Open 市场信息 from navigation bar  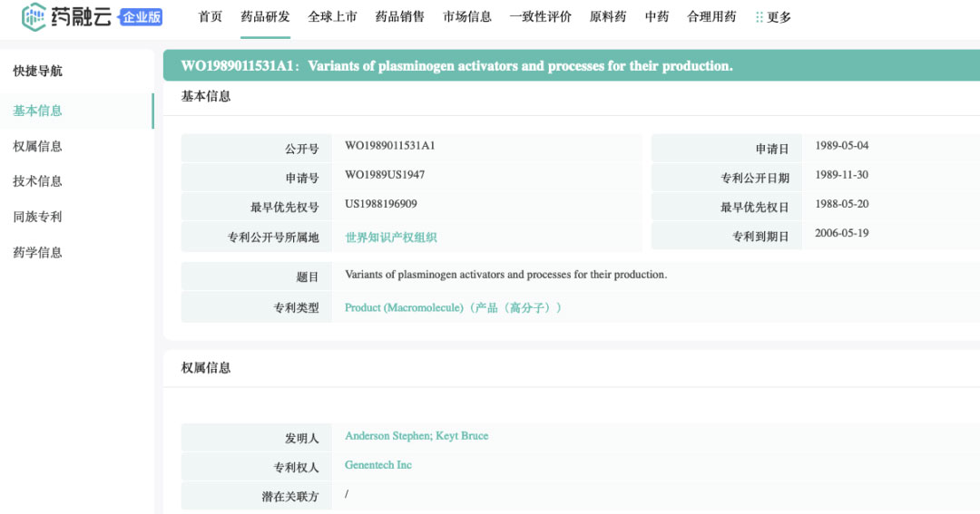pyautogui.click(x=467, y=17)
